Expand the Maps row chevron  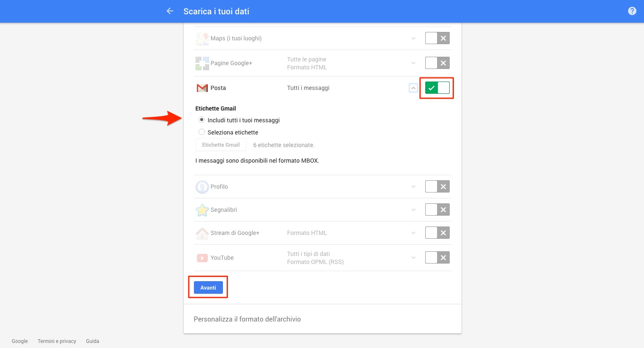[x=413, y=38]
